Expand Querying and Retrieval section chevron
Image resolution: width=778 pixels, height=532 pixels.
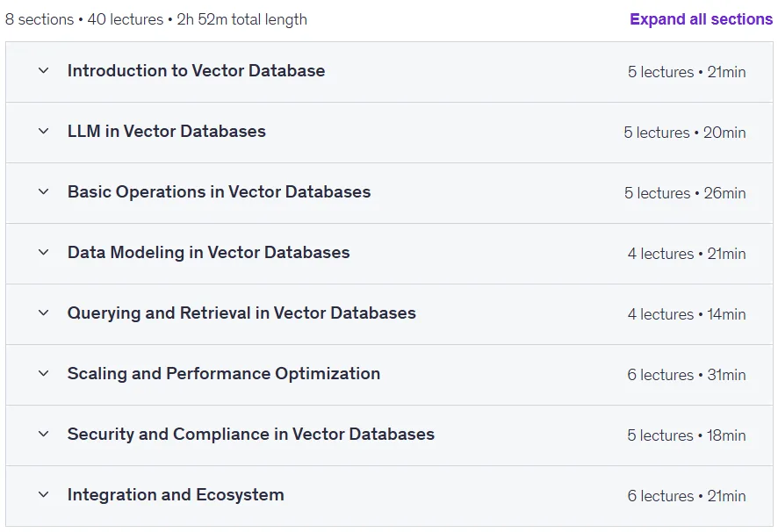[44, 313]
